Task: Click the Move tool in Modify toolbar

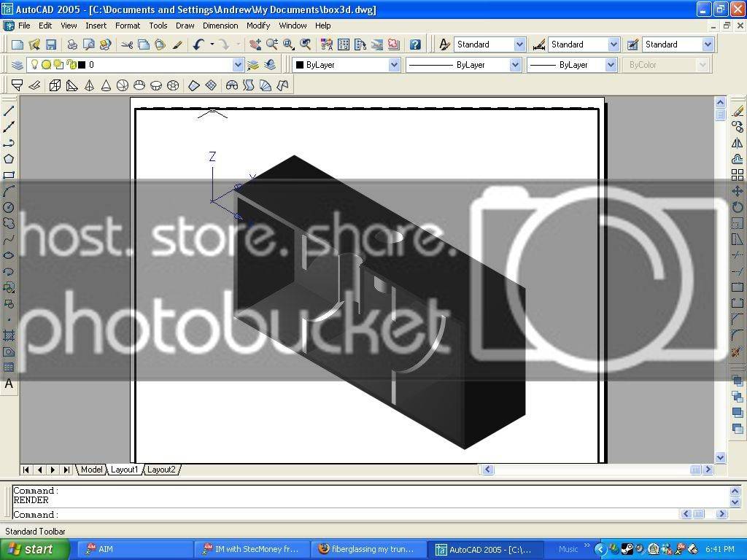Action: (x=738, y=192)
